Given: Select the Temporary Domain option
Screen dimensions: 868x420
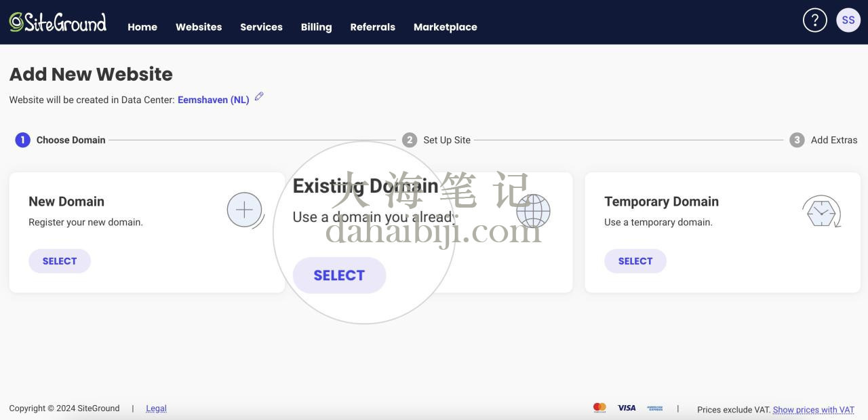Looking at the screenshot, I should [x=635, y=261].
